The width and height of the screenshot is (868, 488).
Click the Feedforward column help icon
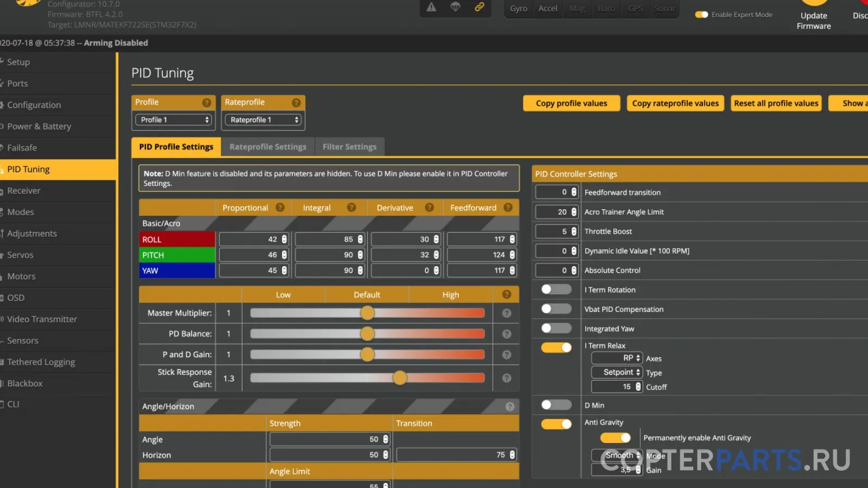[508, 207]
